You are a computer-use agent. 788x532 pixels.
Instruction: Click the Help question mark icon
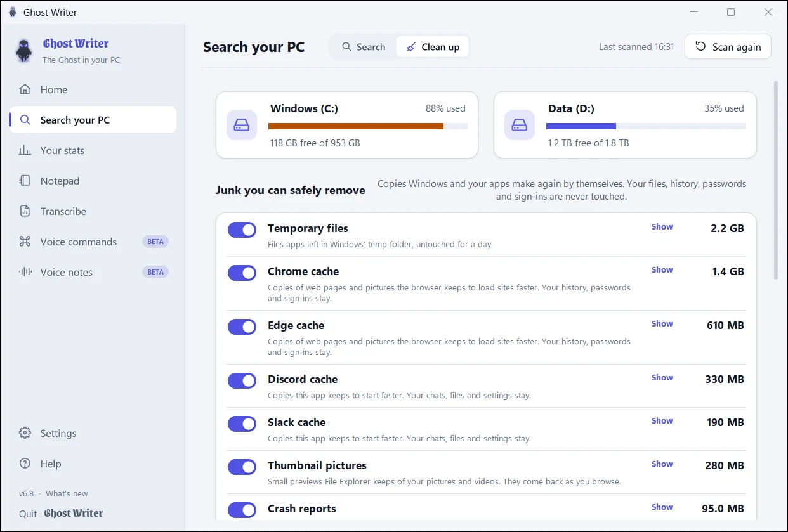click(25, 464)
